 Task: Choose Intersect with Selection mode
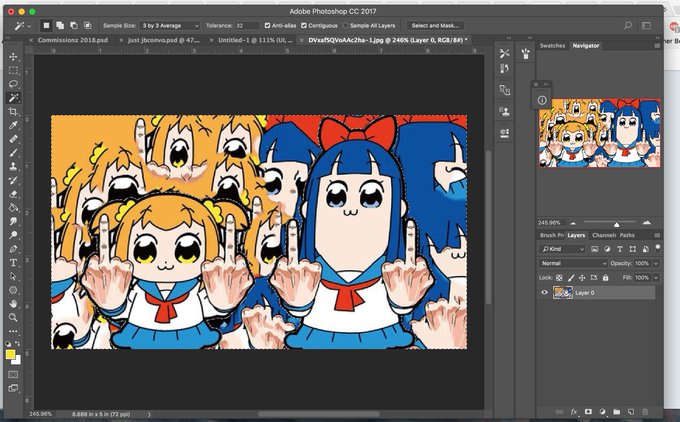(x=88, y=26)
